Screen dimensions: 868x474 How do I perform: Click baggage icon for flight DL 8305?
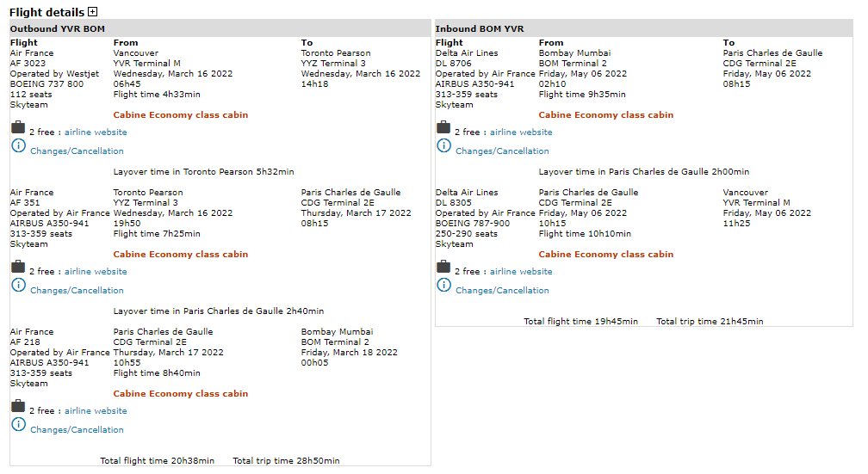click(443, 268)
